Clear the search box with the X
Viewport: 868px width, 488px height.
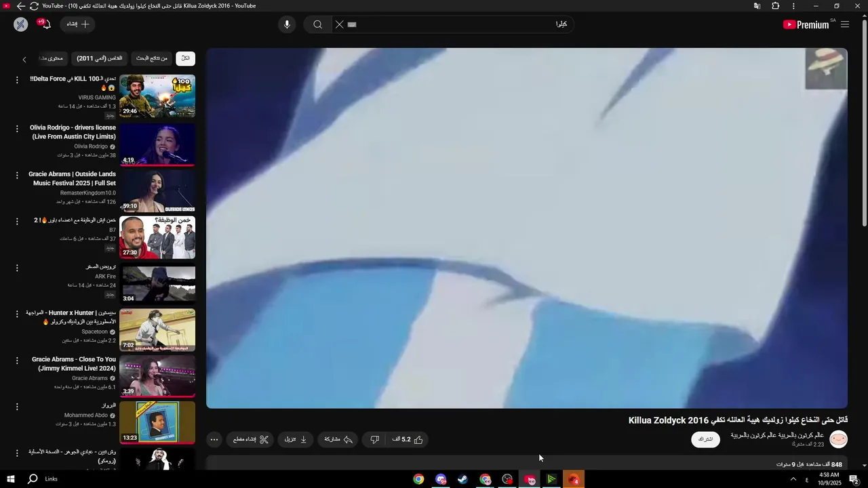coord(339,24)
